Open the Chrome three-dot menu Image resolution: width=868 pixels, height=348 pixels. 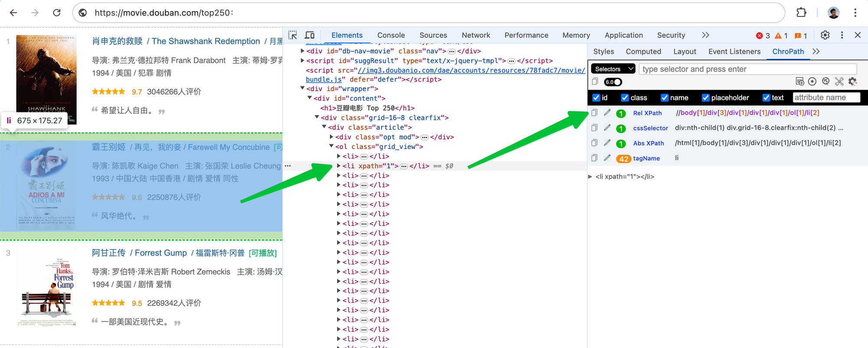pyautogui.click(x=855, y=13)
